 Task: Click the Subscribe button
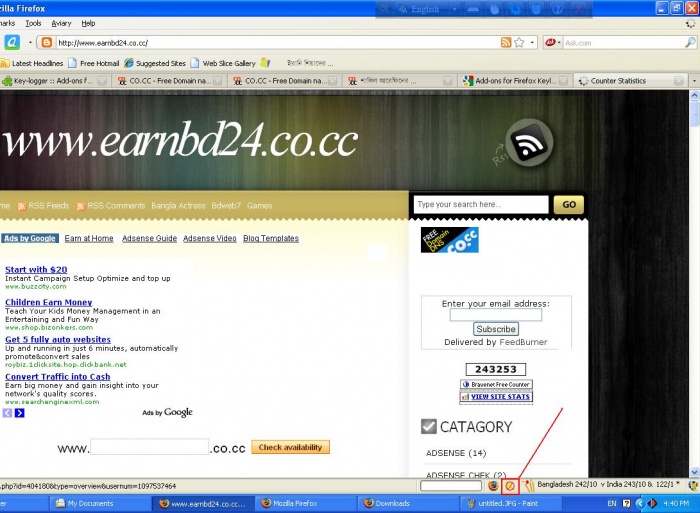[496, 329]
